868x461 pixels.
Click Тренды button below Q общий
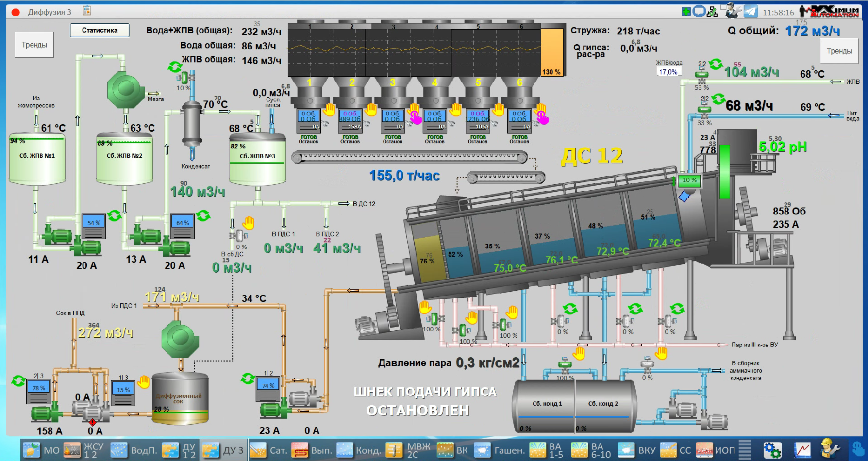pyautogui.click(x=839, y=51)
